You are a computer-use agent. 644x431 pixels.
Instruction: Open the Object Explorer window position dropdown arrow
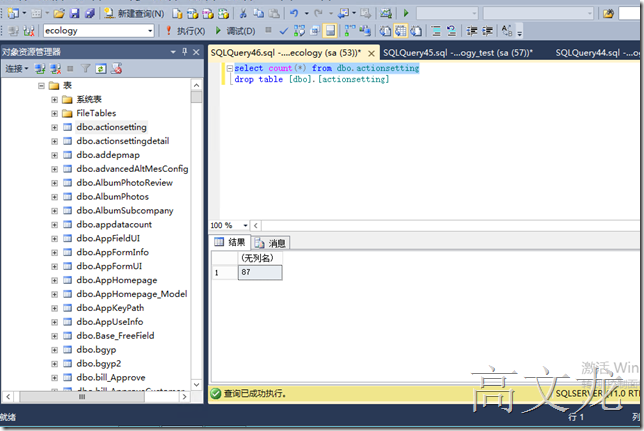(173, 52)
